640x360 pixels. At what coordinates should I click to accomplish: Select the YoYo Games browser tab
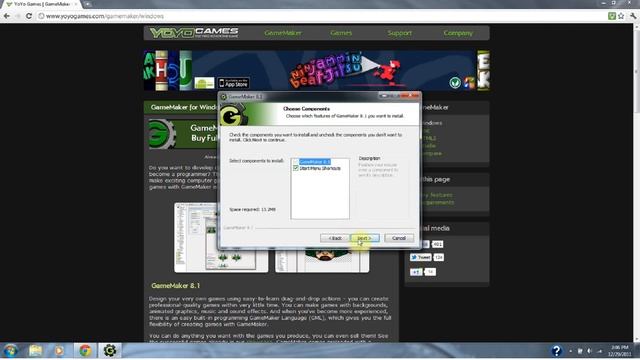(41, 4)
